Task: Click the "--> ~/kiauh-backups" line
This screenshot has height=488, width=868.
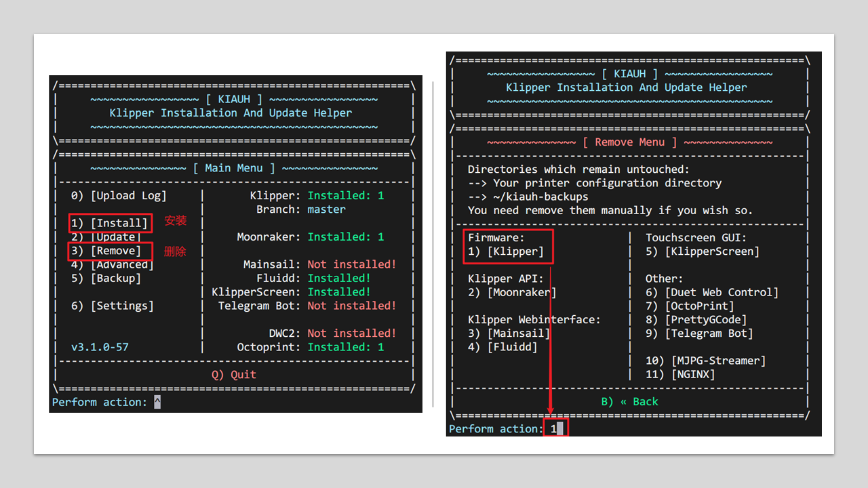Action: pyautogui.click(x=528, y=197)
